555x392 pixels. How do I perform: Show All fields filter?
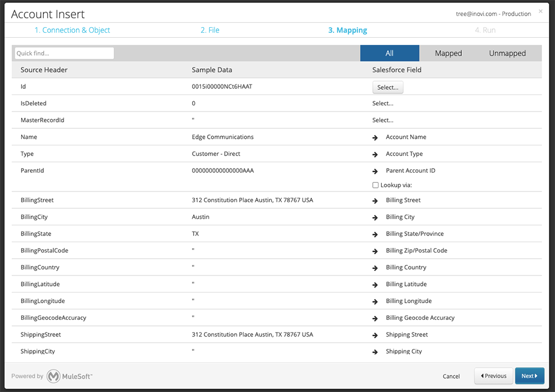point(390,53)
